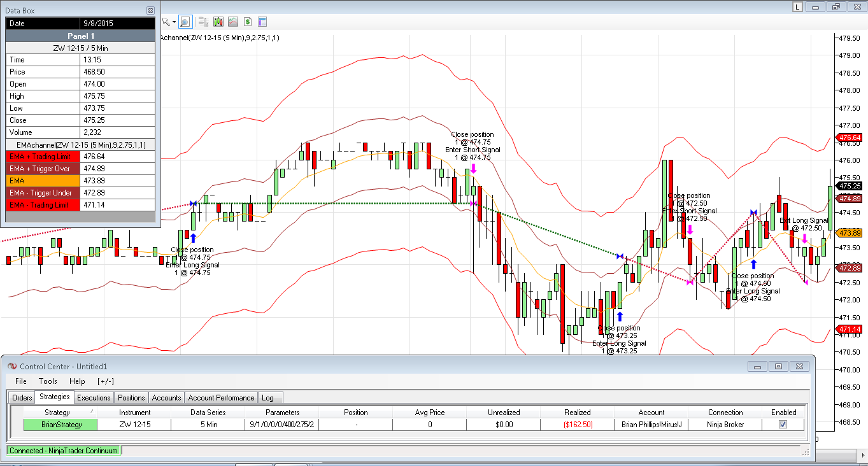Viewport: 868px width, 466px height.
Task: Click the Connection column header
Action: [725, 413]
